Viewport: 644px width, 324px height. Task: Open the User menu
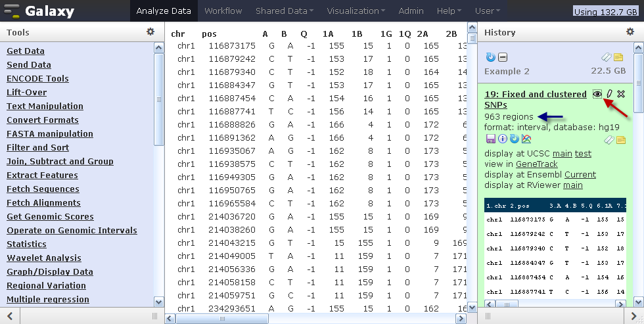(488, 11)
